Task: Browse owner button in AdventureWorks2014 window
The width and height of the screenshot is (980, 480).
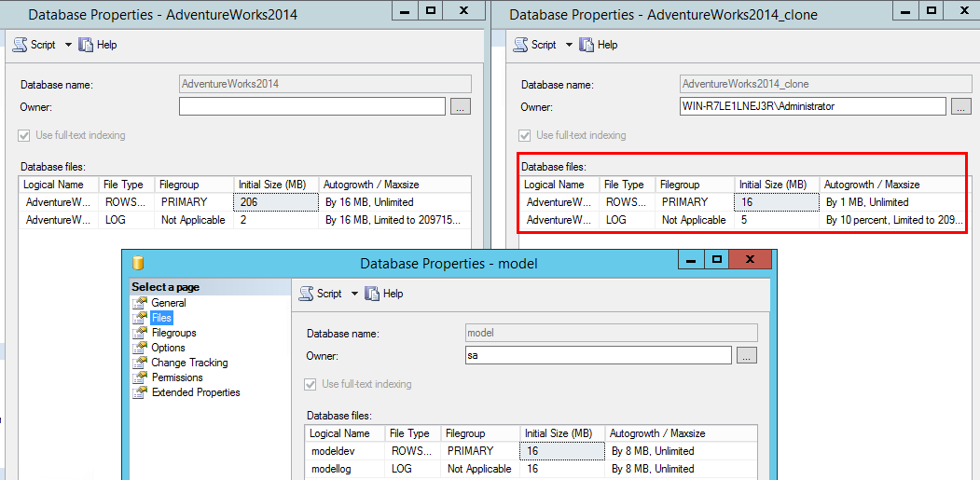Action: point(461,107)
